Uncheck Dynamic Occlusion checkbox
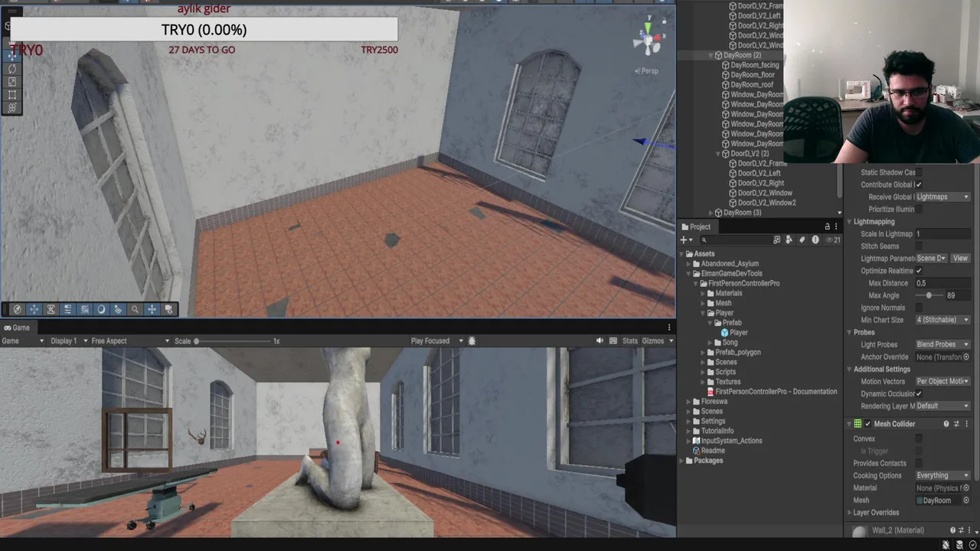The width and height of the screenshot is (980, 551). [x=919, y=393]
